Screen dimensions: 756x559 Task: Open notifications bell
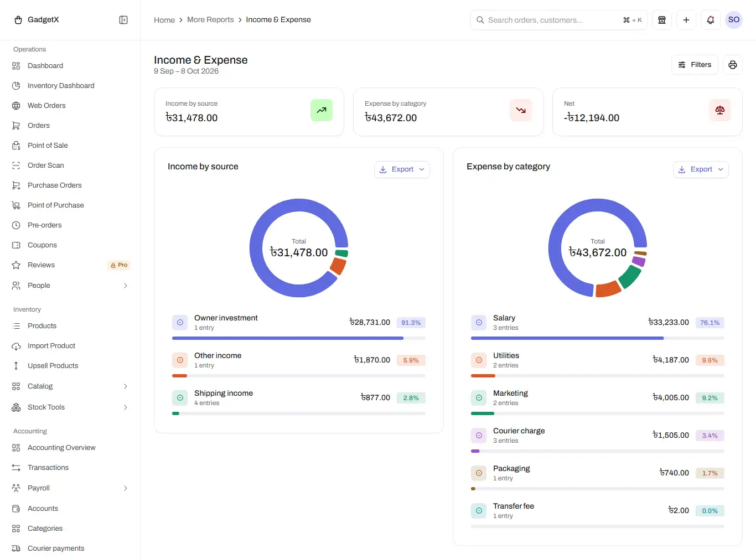click(x=711, y=20)
